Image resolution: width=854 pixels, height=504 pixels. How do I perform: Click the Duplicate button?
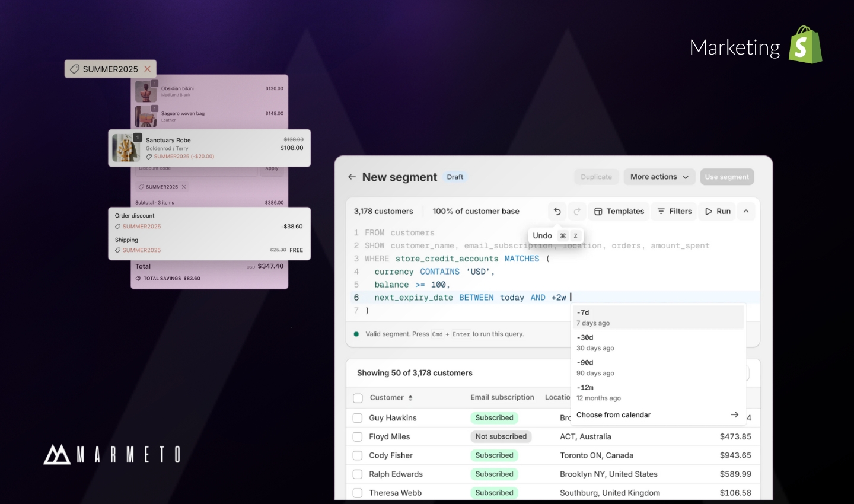pyautogui.click(x=597, y=177)
